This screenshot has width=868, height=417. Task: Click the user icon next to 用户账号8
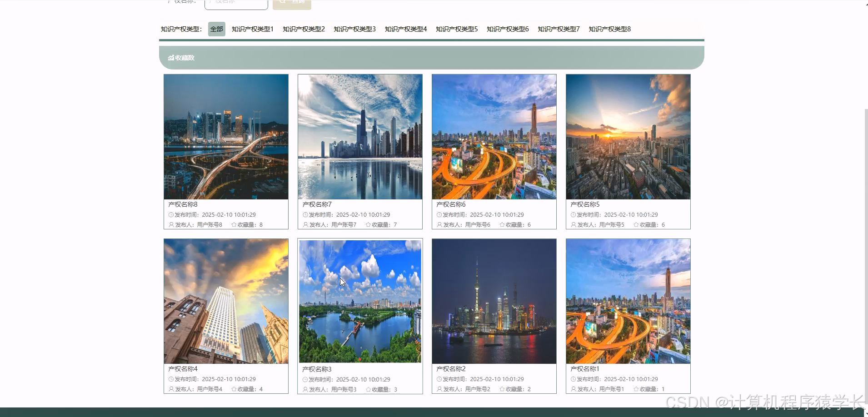point(171,225)
